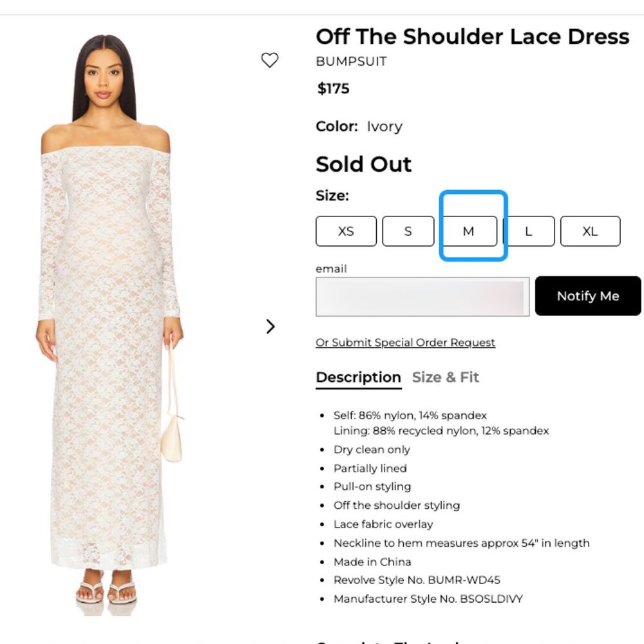This screenshot has height=644, width=644.
Task: Switch to the Size & Fit tab
Action: [x=446, y=377]
